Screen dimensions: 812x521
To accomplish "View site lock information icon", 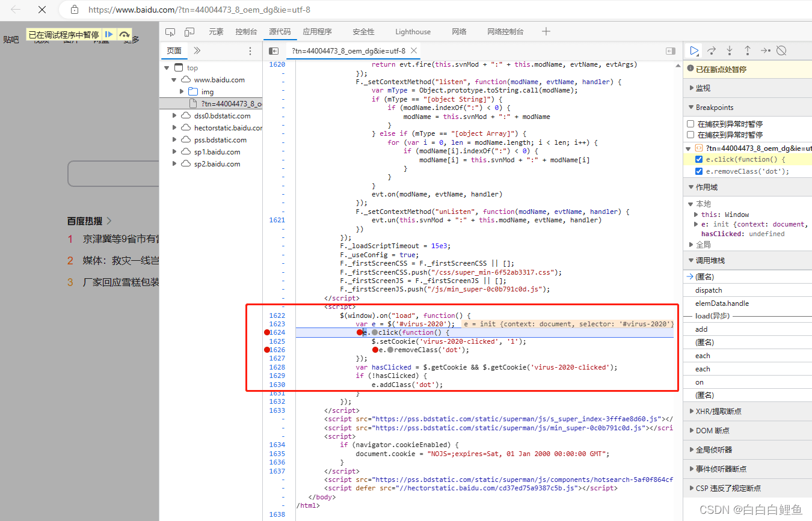I will 75,10.
